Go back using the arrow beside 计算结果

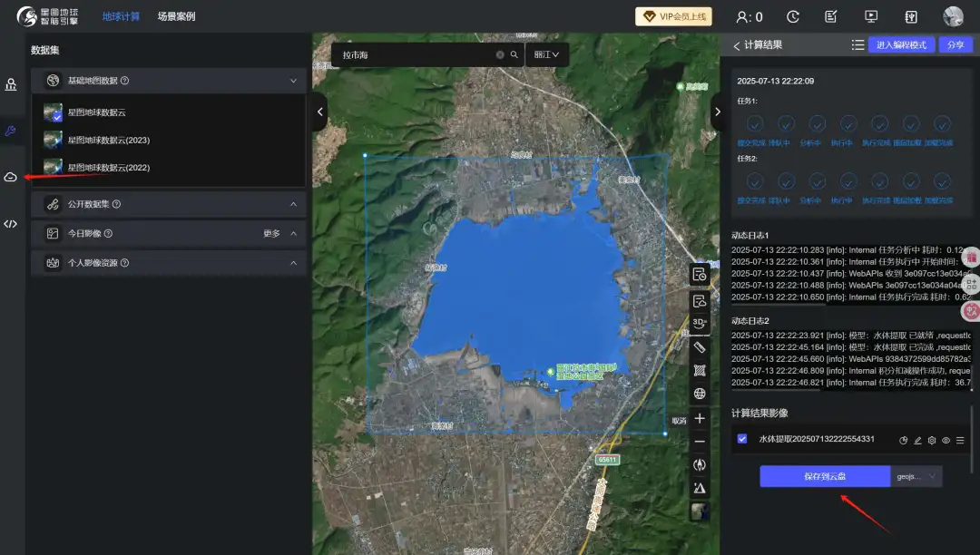736,45
